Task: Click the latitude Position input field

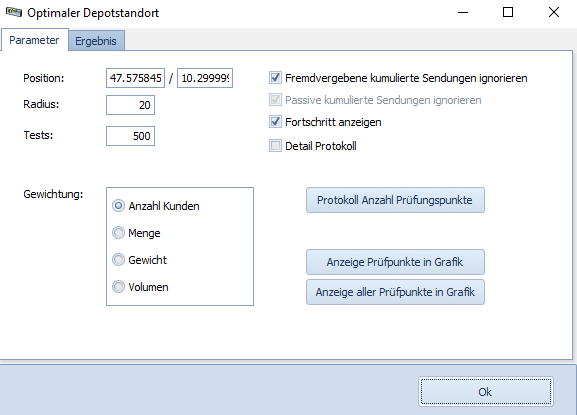Action: [x=135, y=78]
